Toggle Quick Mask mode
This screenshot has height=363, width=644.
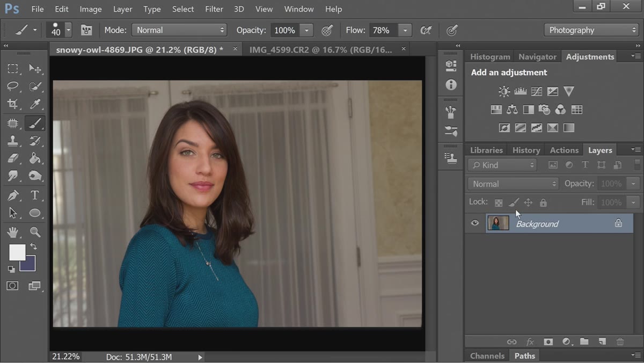click(x=12, y=286)
